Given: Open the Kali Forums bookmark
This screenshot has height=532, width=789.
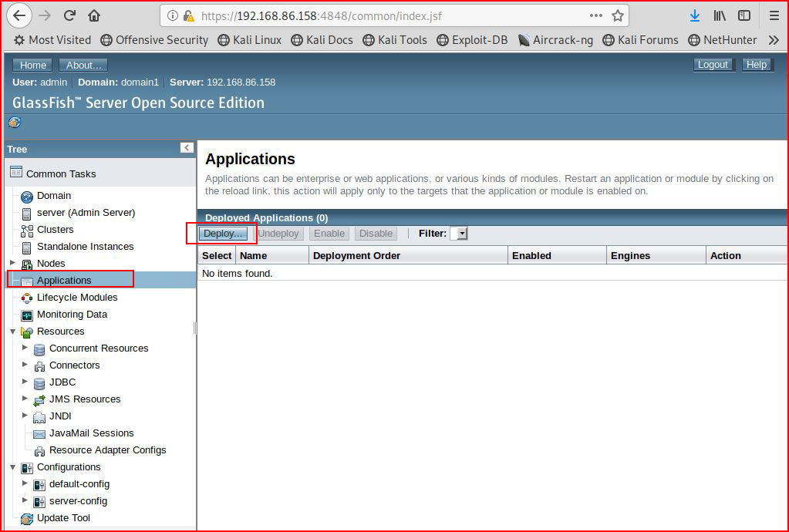Looking at the screenshot, I should [641, 40].
